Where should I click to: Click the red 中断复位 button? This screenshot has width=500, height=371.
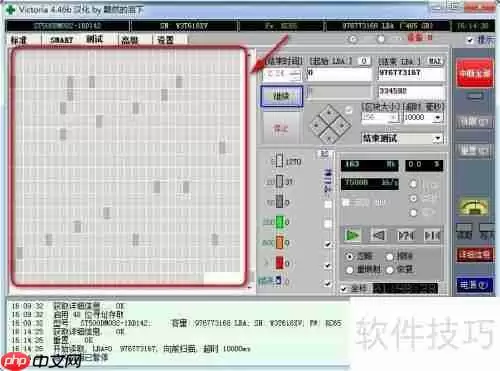(475, 73)
